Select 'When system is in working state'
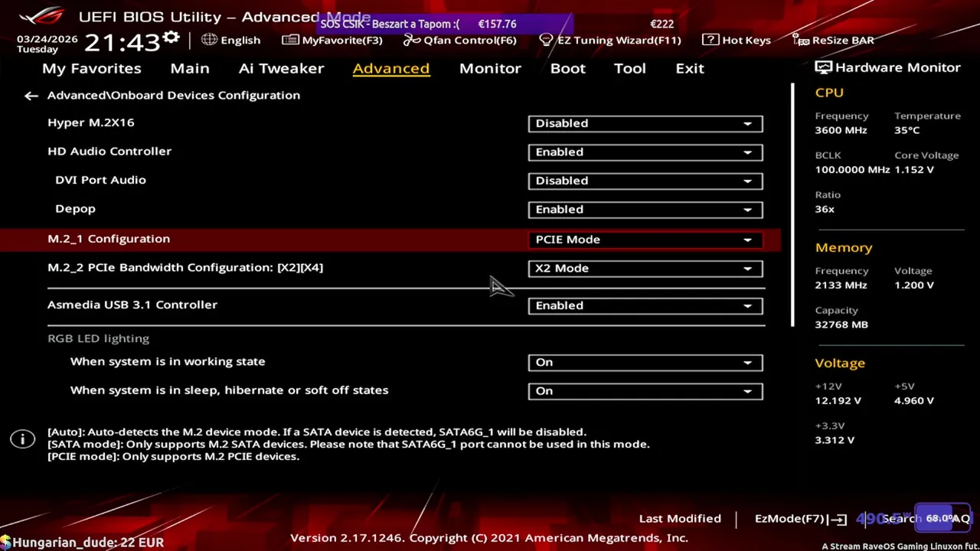 [168, 361]
